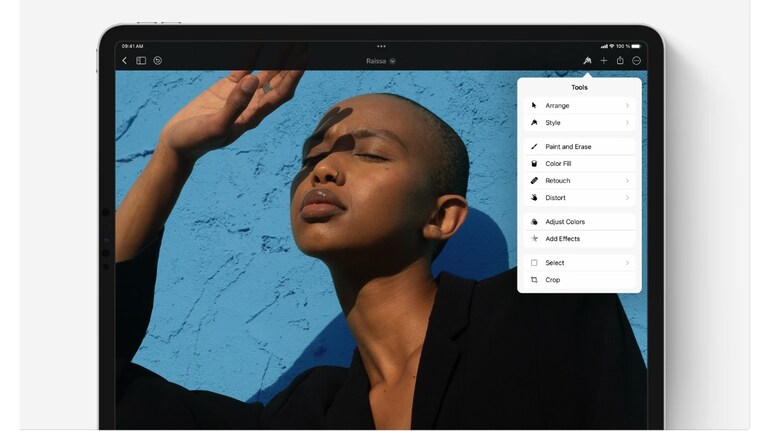Viewport: 770px width, 431px height.
Task: Open the share icon
Action: (x=620, y=61)
